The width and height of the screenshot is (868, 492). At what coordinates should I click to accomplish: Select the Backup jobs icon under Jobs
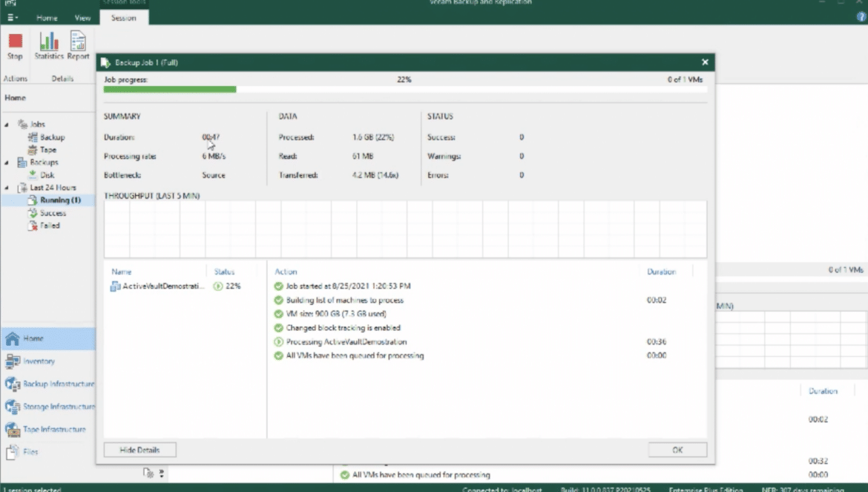33,137
